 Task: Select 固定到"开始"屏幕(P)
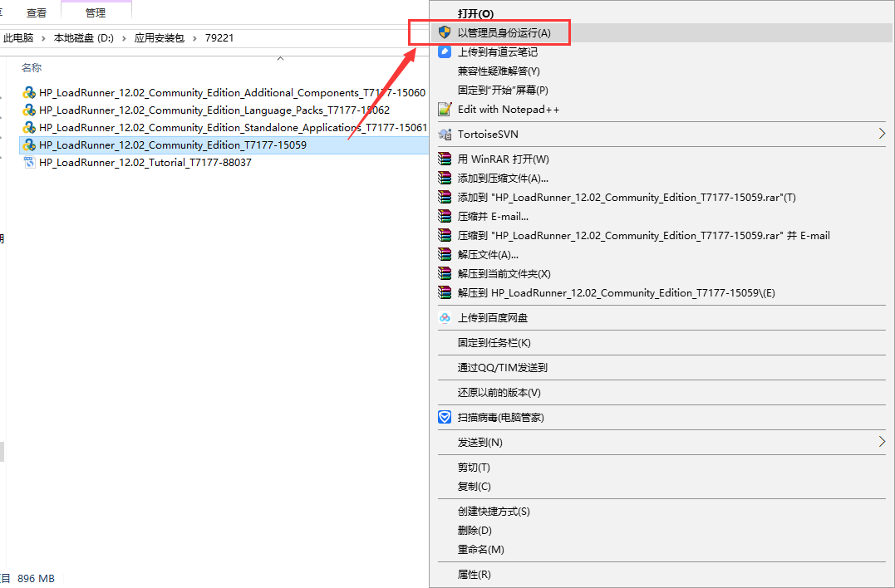pos(661,91)
